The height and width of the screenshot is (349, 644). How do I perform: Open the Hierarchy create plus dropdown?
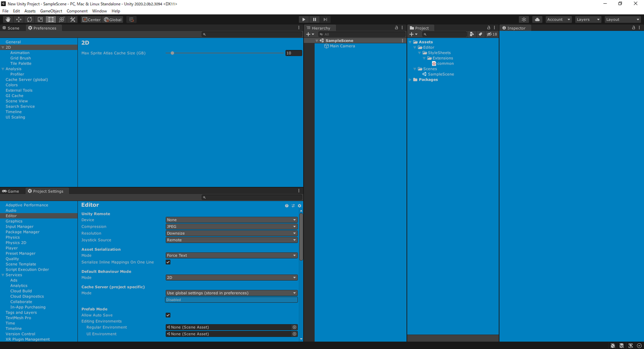[310, 34]
